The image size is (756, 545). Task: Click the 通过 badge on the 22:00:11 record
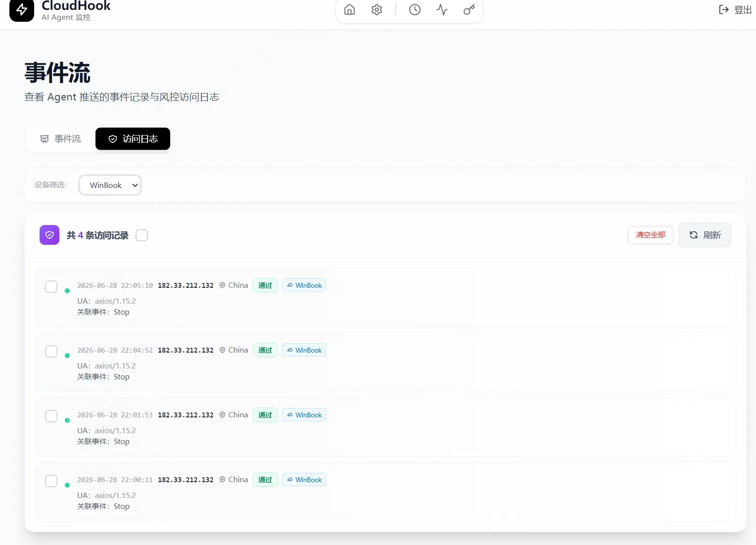pos(265,480)
